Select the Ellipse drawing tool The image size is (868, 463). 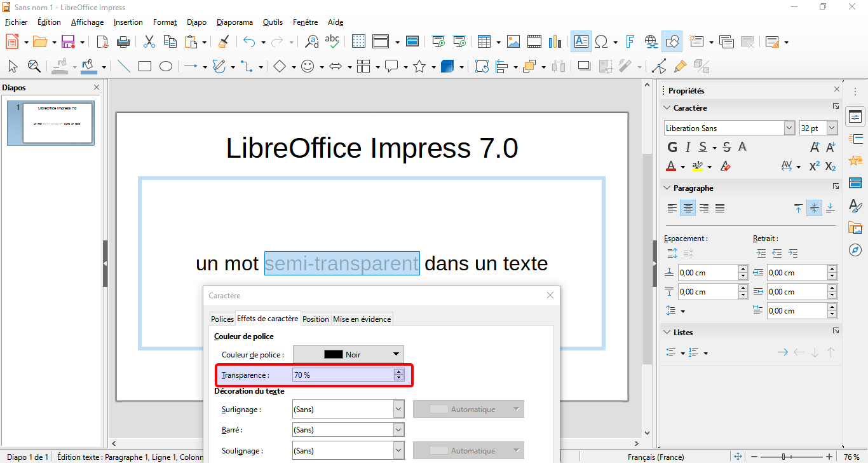pos(165,66)
